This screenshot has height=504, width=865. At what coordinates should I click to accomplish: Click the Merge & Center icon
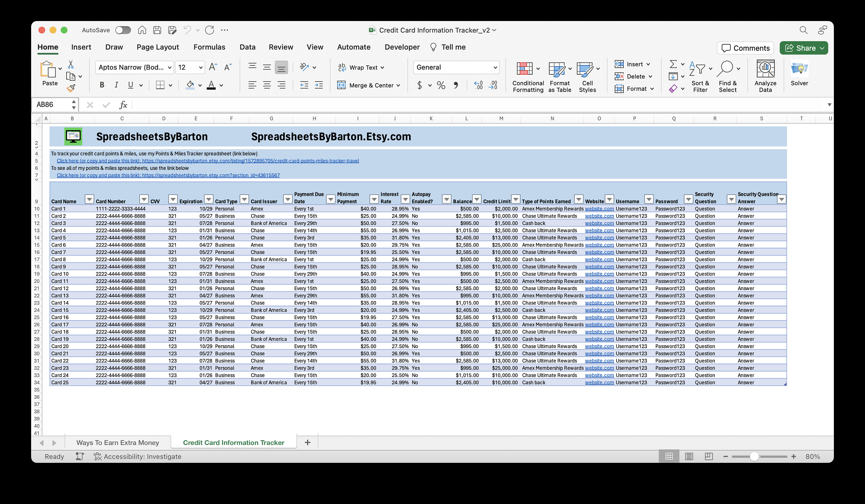[342, 85]
